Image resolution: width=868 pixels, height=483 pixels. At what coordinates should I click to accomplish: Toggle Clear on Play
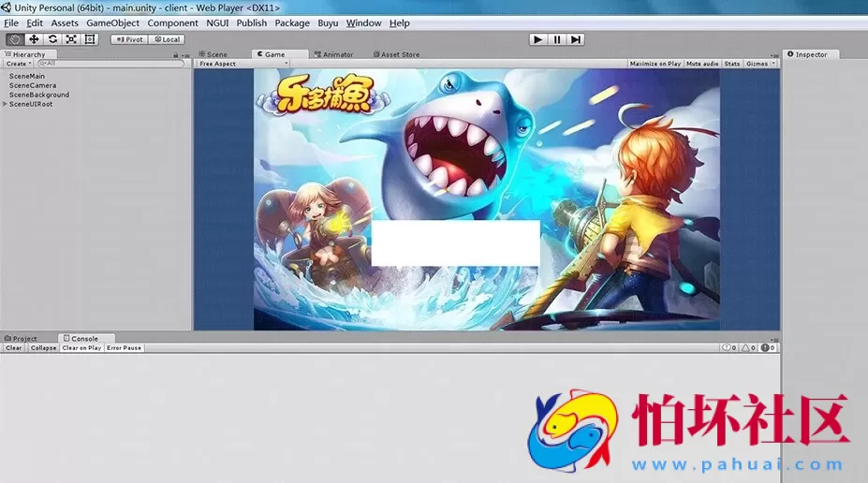81,348
